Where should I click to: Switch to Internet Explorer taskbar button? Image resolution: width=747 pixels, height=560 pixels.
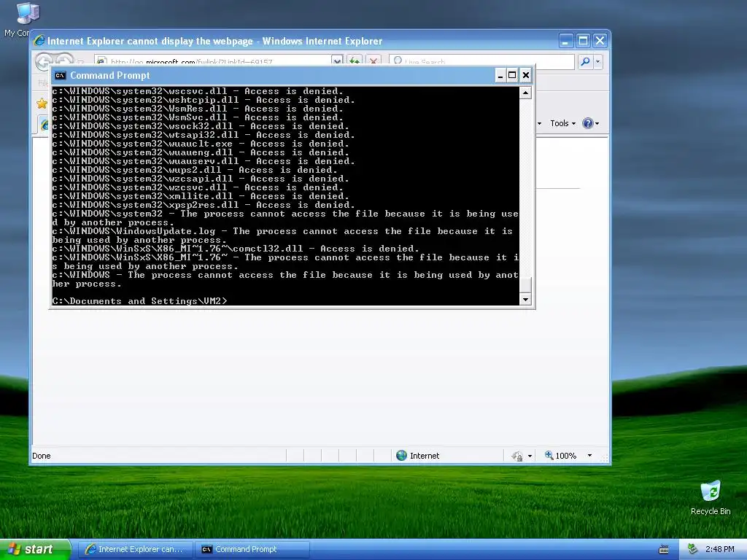click(136, 549)
